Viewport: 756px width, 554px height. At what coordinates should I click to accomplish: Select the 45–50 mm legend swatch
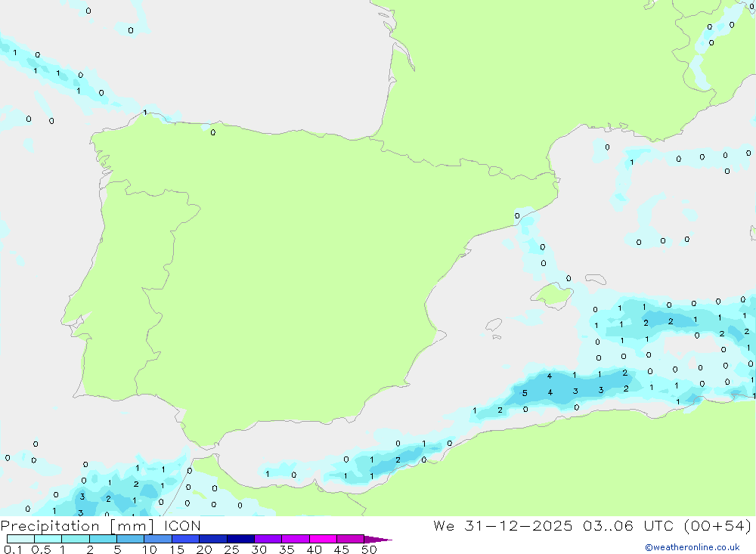(351, 539)
